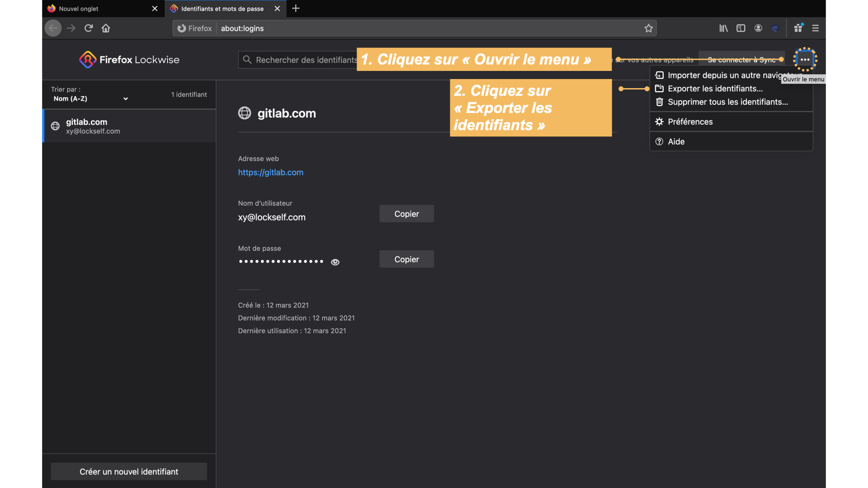The image size is (868, 488).
Task: Click the xy@lockself.com username field
Action: 272,217
